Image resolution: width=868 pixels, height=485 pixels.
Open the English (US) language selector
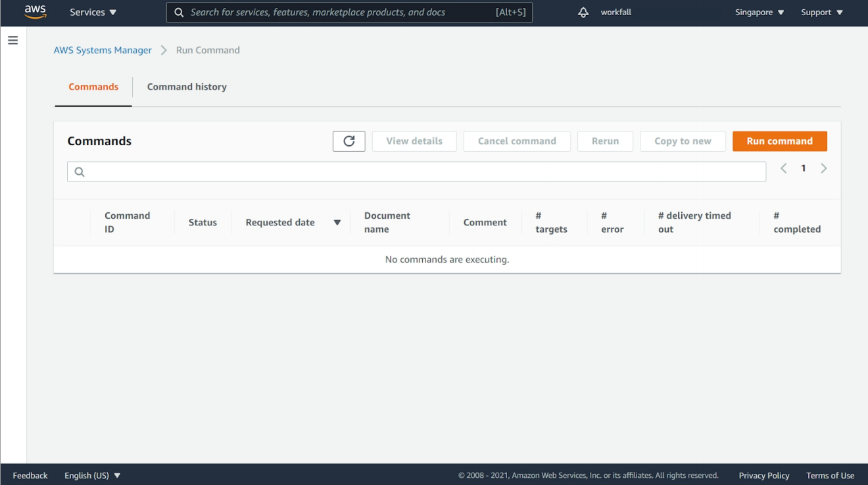(93, 476)
